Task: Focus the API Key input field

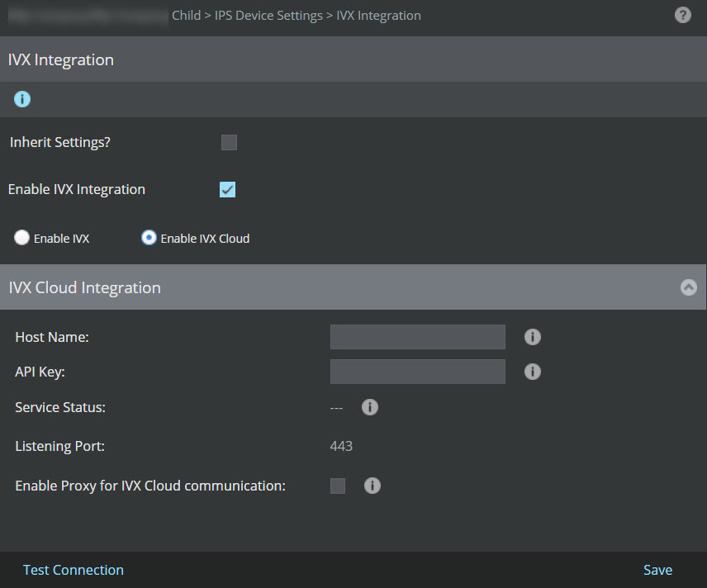Action: [418, 372]
